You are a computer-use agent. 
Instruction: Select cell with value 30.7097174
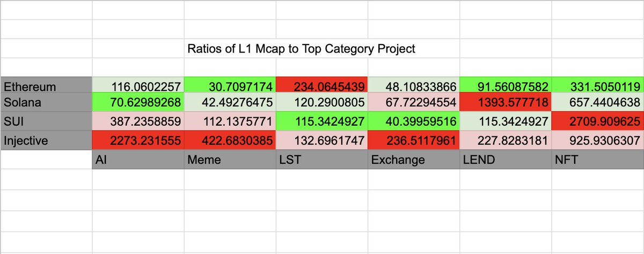(230, 86)
